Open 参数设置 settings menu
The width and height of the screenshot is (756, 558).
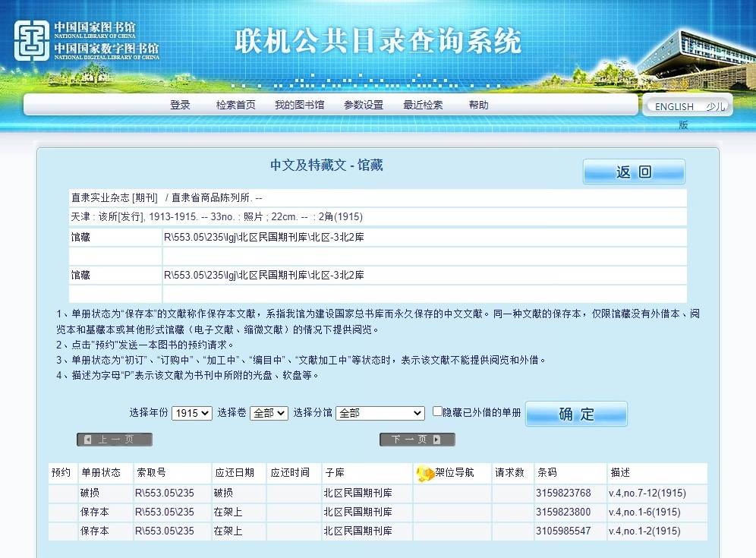coord(363,105)
